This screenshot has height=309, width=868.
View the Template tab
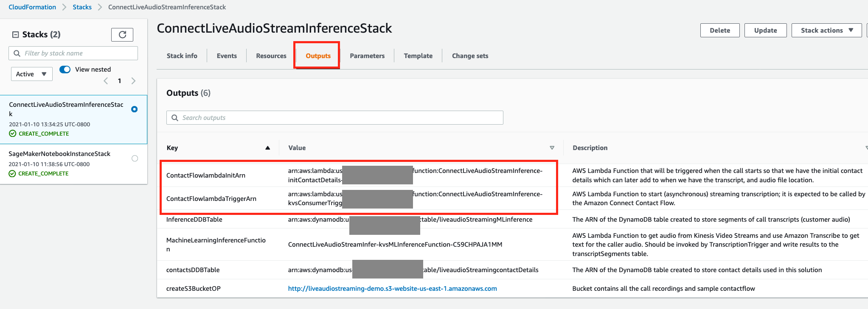coord(418,56)
